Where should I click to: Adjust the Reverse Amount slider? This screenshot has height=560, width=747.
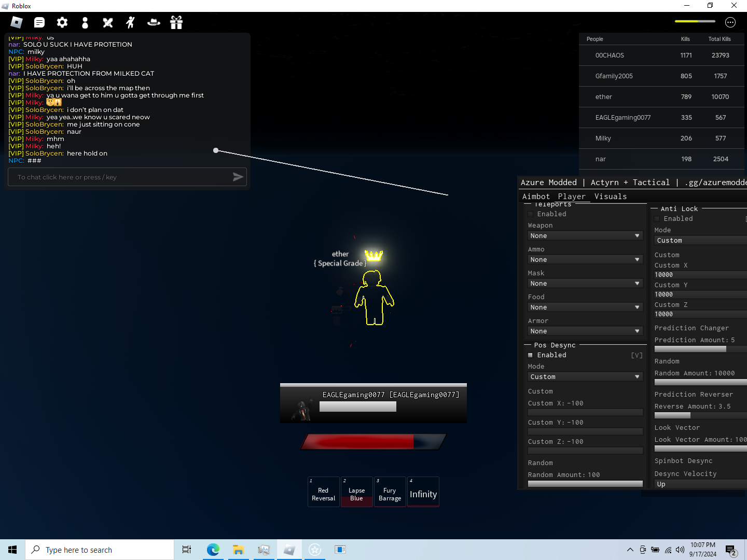click(x=700, y=415)
